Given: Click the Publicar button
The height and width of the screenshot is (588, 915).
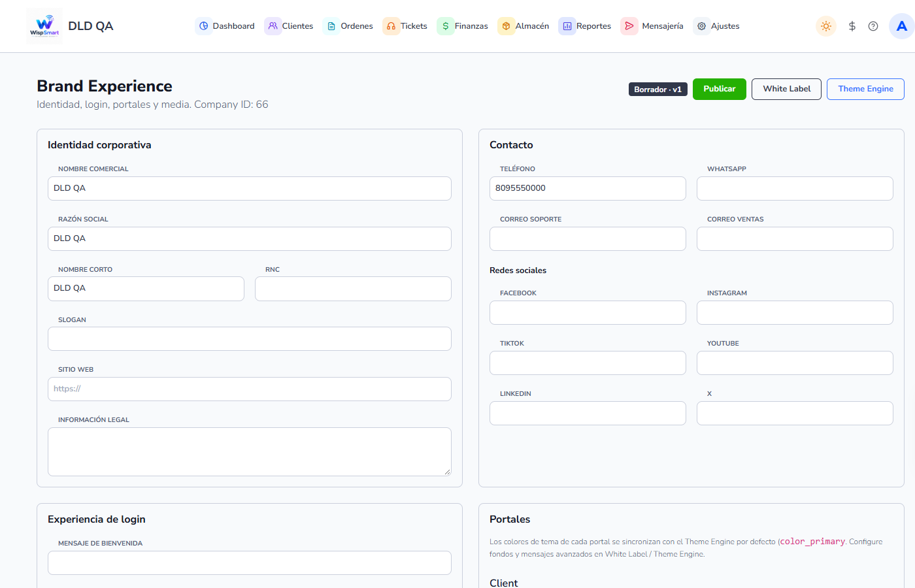Looking at the screenshot, I should coord(720,89).
